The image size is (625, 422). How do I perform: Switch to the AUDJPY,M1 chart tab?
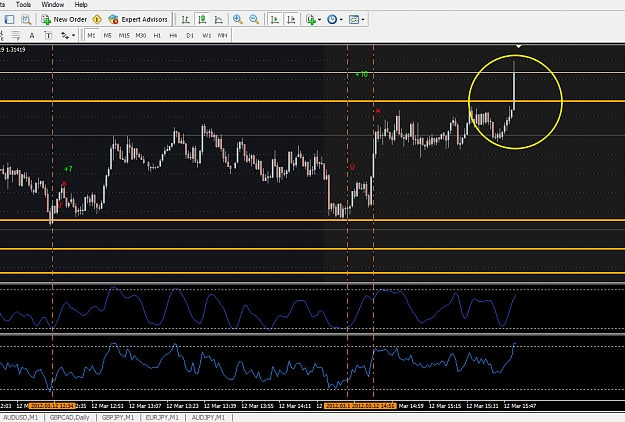click(208, 417)
